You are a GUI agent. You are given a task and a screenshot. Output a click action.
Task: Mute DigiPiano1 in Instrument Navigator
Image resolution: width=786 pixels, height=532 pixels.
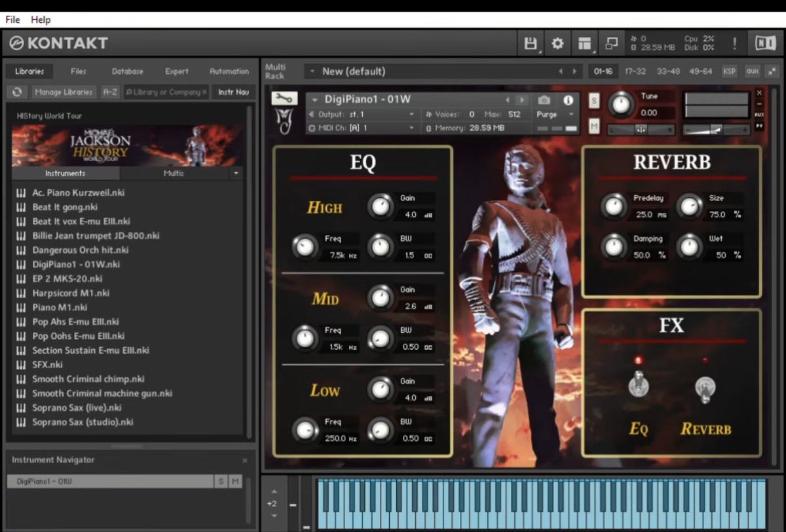pos(234,482)
